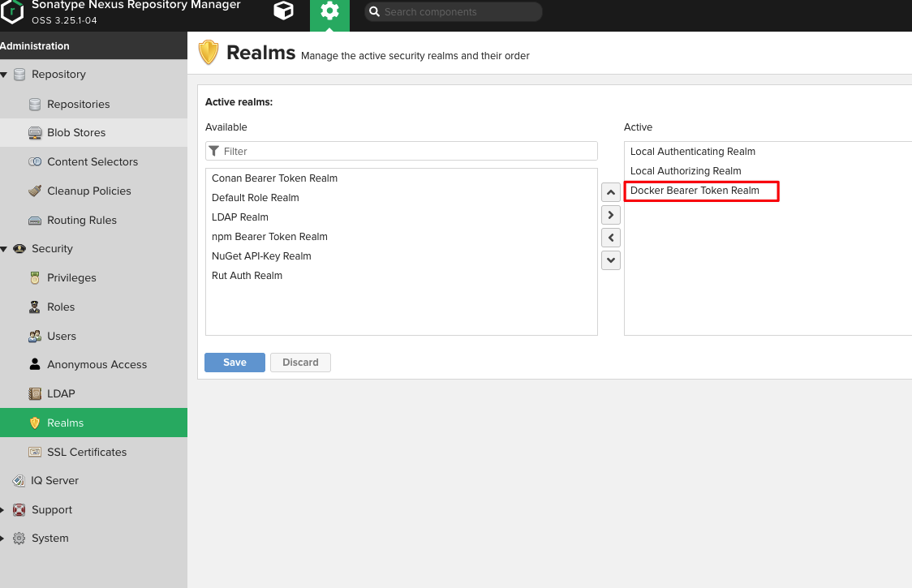This screenshot has height=588, width=912.
Task: Click the Content Selectors icon
Action: tap(35, 161)
